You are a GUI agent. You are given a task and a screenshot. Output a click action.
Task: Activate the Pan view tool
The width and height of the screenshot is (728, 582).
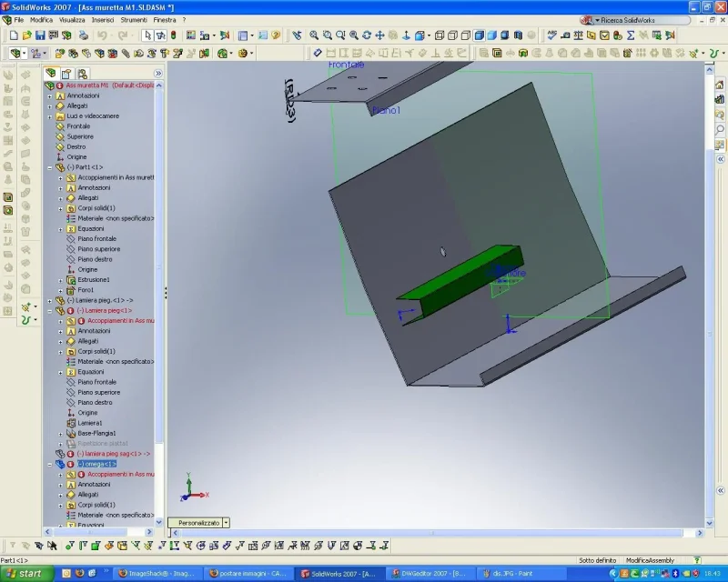379,35
